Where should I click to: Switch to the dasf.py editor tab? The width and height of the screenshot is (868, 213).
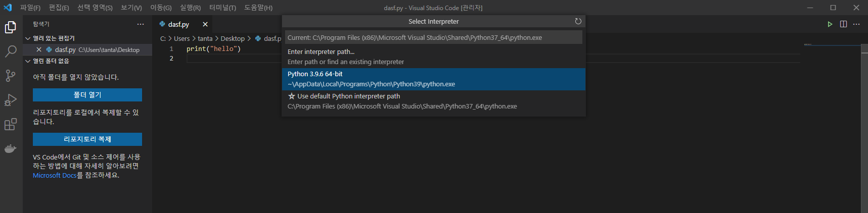(x=178, y=24)
